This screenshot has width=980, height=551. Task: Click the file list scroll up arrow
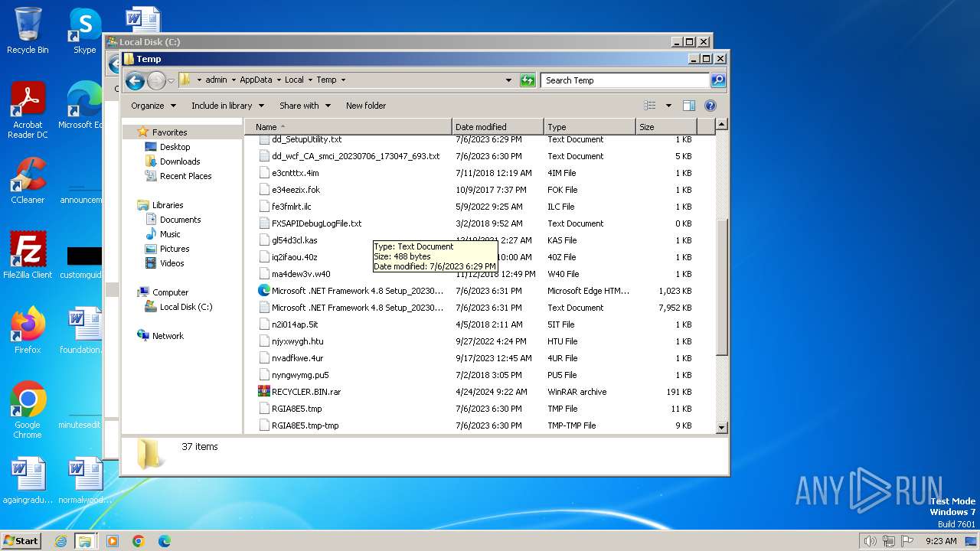pyautogui.click(x=721, y=124)
